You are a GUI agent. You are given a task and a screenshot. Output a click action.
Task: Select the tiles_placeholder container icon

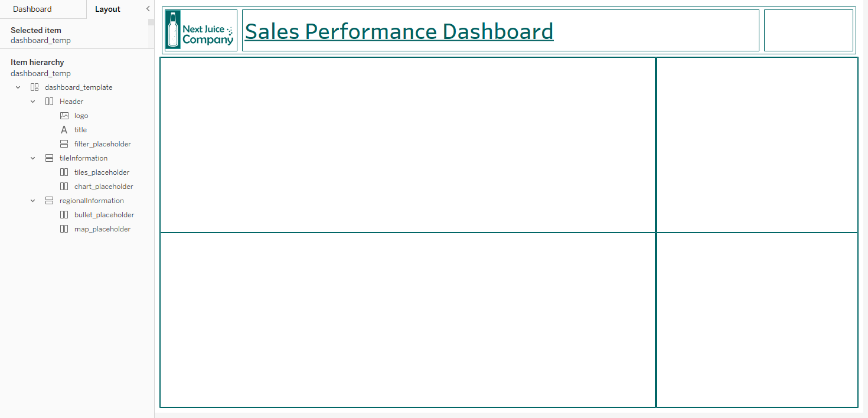(x=64, y=172)
